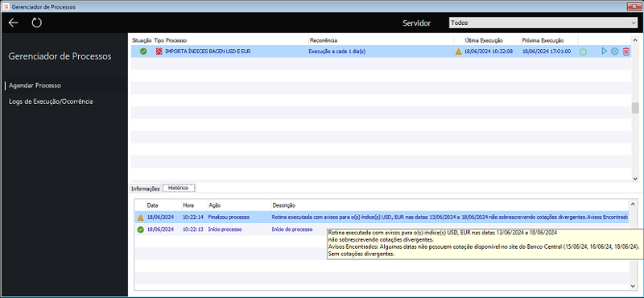644x298 pixels.
Task: Click green status check on BACEN process
Action: pos(143,52)
